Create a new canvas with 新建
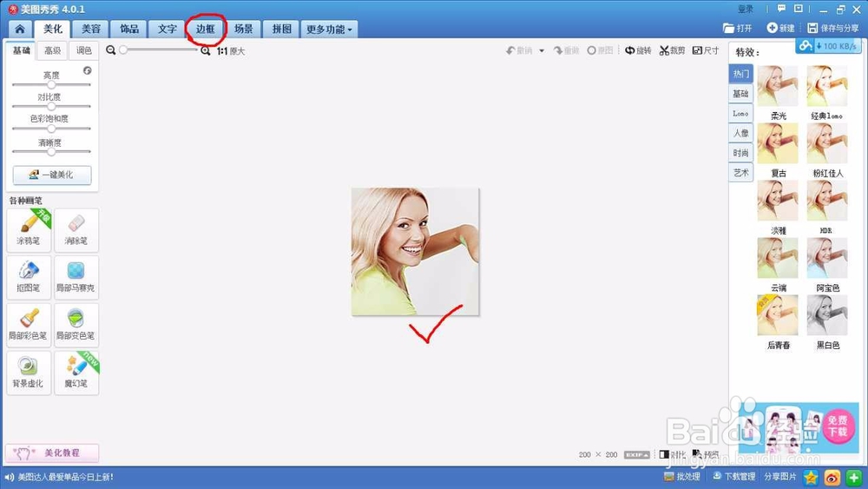The image size is (868, 489). (780, 28)
